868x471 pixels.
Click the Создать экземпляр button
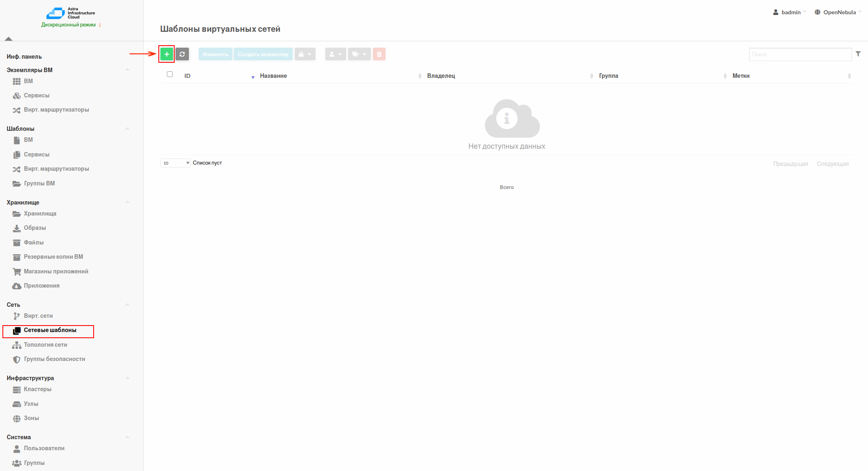coord(263,54)
